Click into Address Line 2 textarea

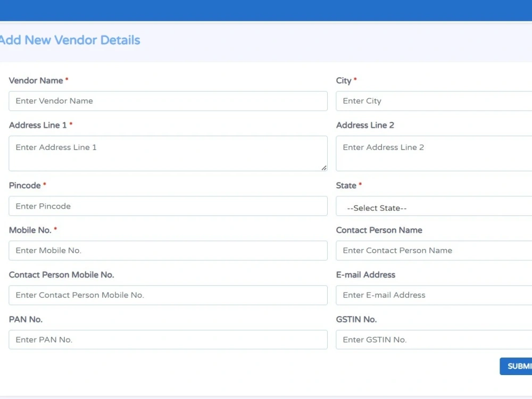[x=434, y=153]
